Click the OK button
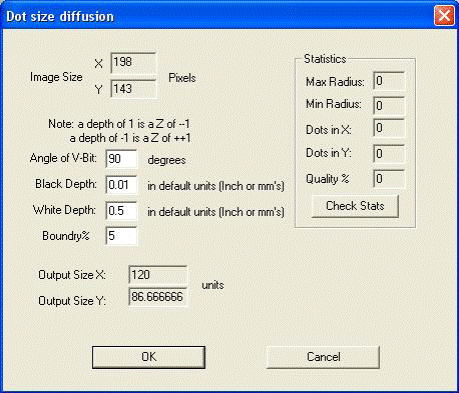The image size is (459, 393). [x=148, y=357]
